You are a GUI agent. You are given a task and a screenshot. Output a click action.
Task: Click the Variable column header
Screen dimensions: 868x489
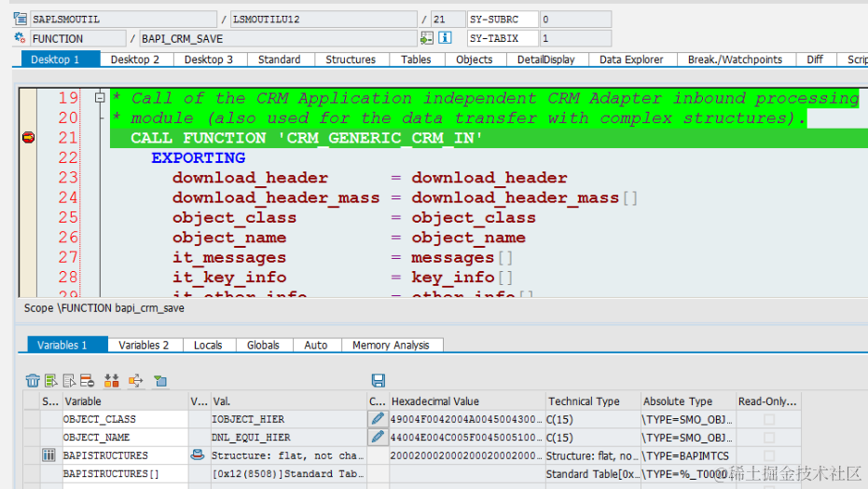(125, 401)
